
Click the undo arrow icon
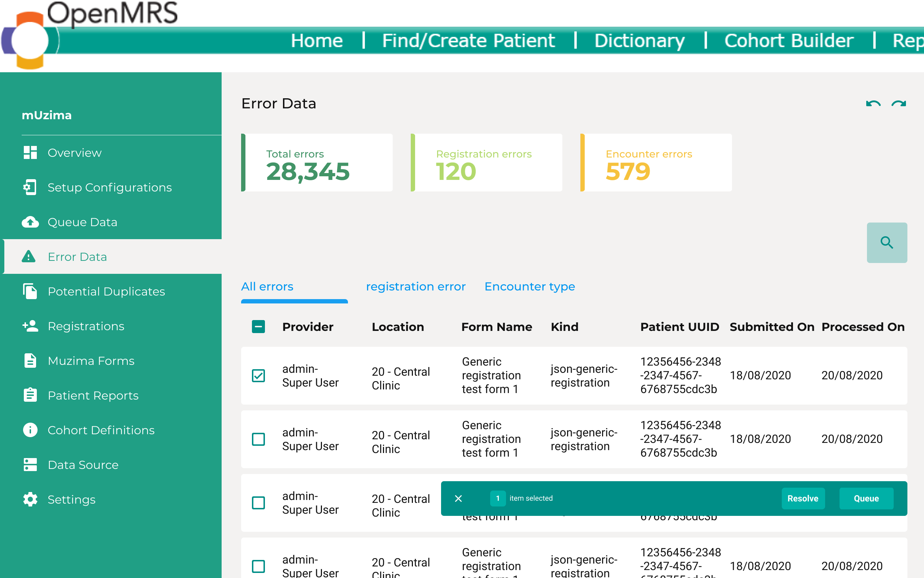(x=873, y=104)
